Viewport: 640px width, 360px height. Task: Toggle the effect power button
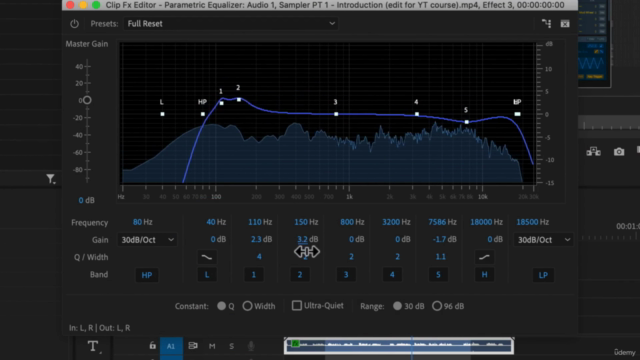tap(74, 24)
